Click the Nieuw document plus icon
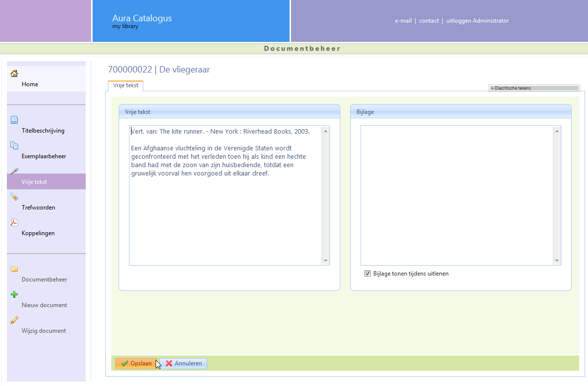The image size is (588, 386). click(x=14, y=294)
